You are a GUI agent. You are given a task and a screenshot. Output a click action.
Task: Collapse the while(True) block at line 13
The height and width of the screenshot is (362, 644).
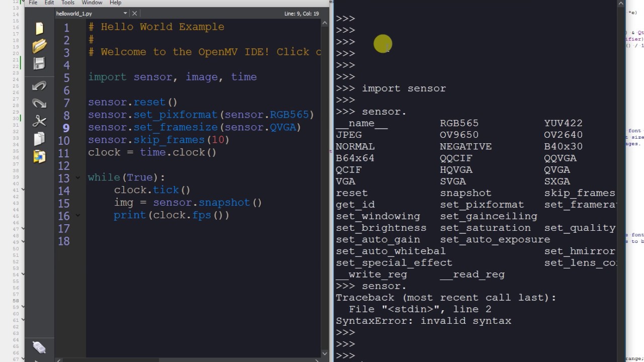point(77,177)
